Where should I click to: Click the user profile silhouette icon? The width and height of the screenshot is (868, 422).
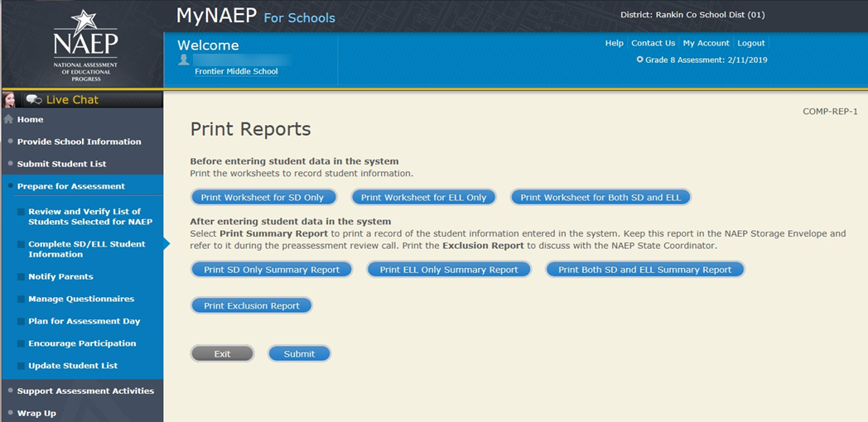coord(184,60)
